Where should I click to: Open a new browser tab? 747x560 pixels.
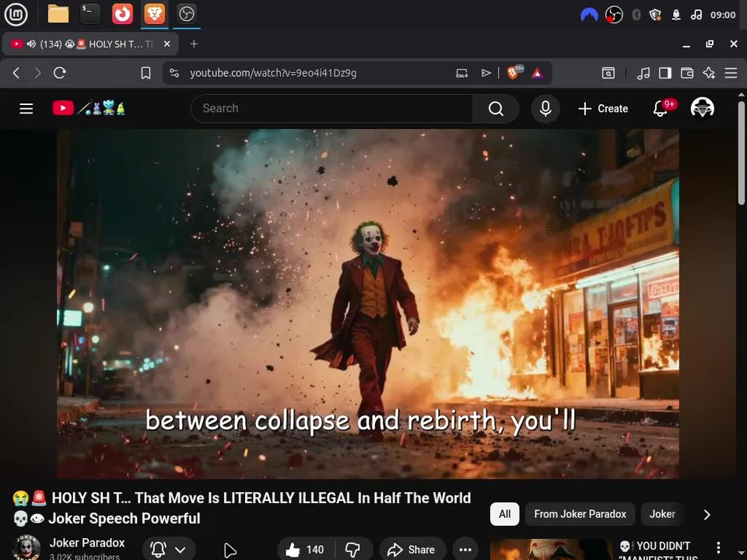pos(194,44)
